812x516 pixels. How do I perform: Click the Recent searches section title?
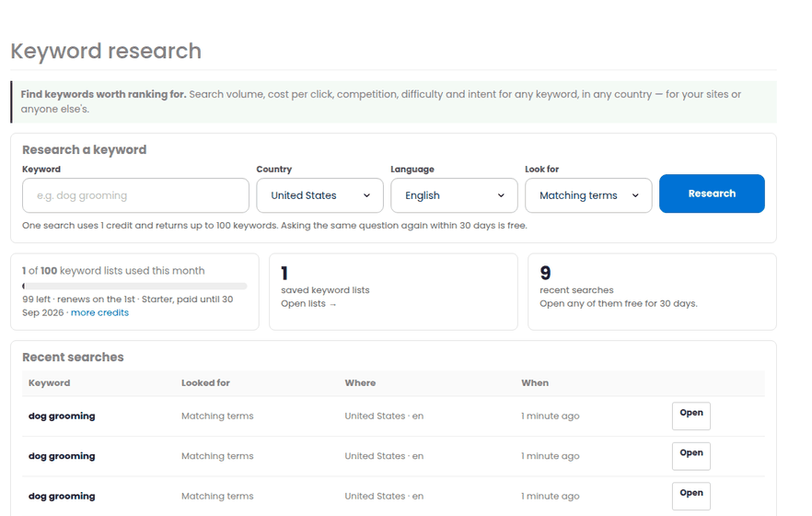click(x=73, y=357)
